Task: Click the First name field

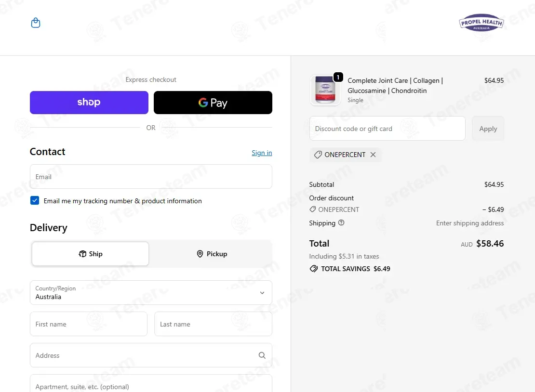Action: [x=89, y=324]
